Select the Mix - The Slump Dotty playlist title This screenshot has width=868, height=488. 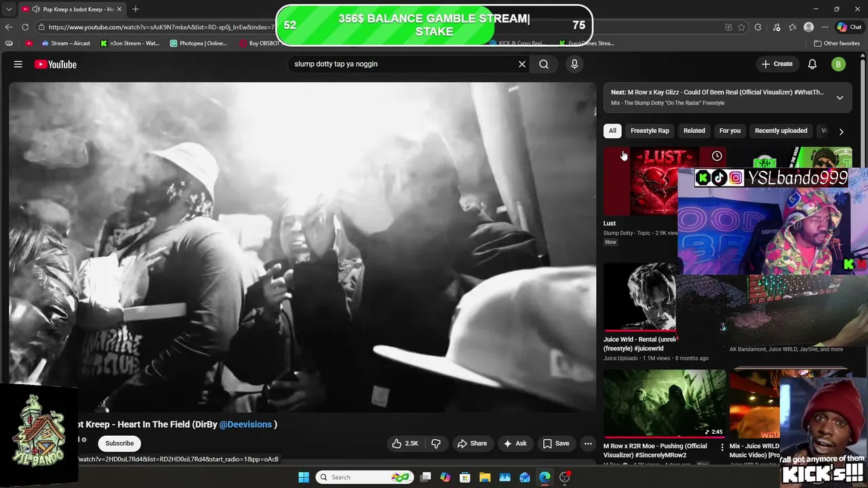tap(667, 103)
